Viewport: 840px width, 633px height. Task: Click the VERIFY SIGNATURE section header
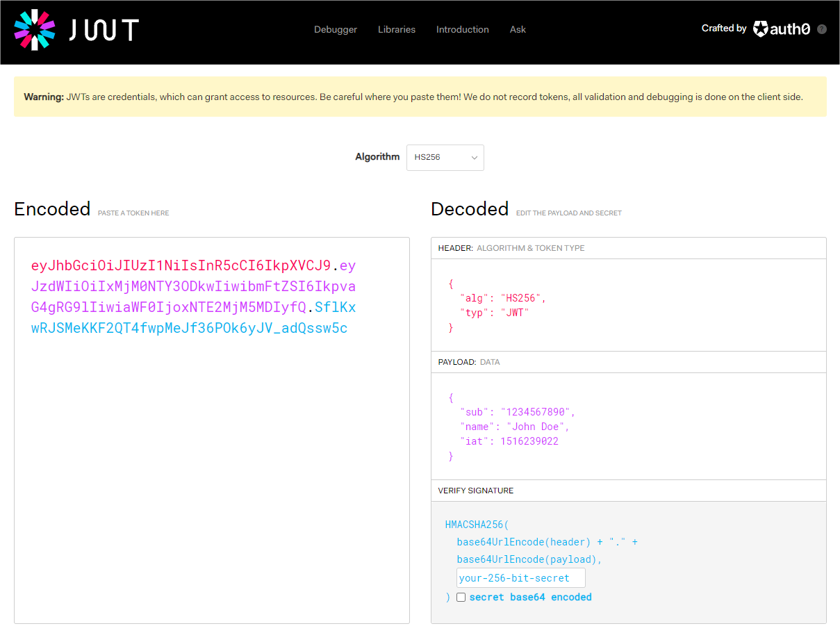pyautogui.click(x=475, y=490)
